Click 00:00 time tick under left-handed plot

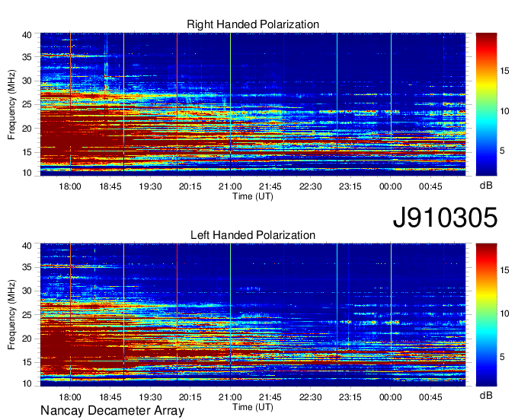click(391, 397)
